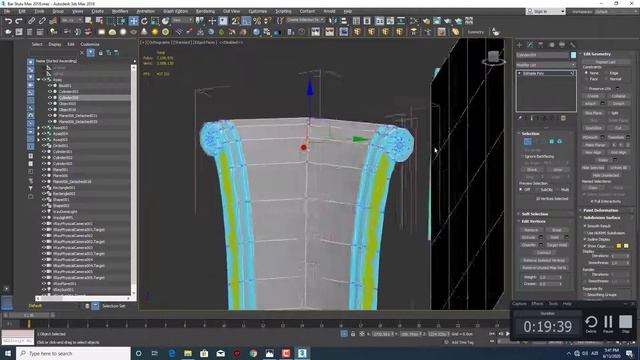Screen dimensions: 640x360
Task: Click the Redo arrow in the main toolbar
Action: [x=19, y=21]
